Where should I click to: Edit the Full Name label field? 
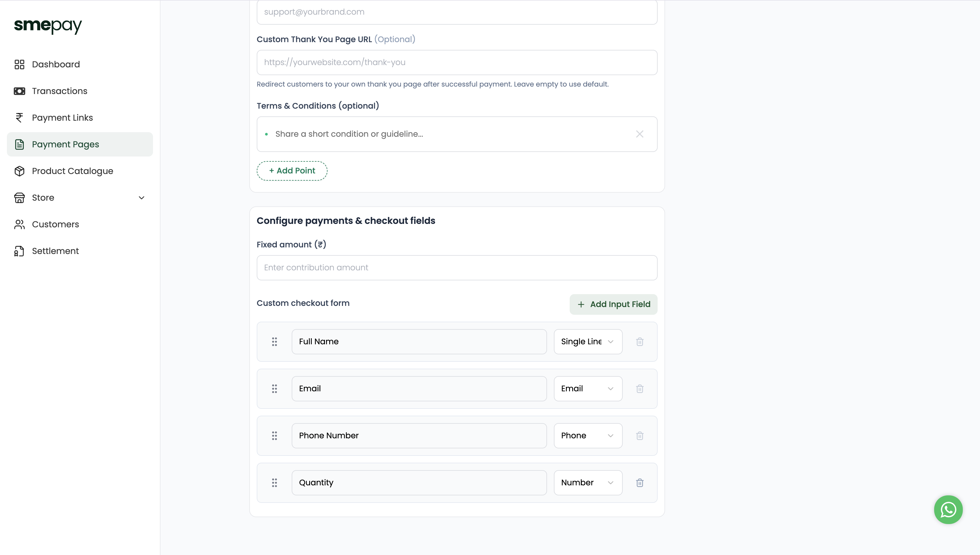pyautogui.click(x=419, y=341)
